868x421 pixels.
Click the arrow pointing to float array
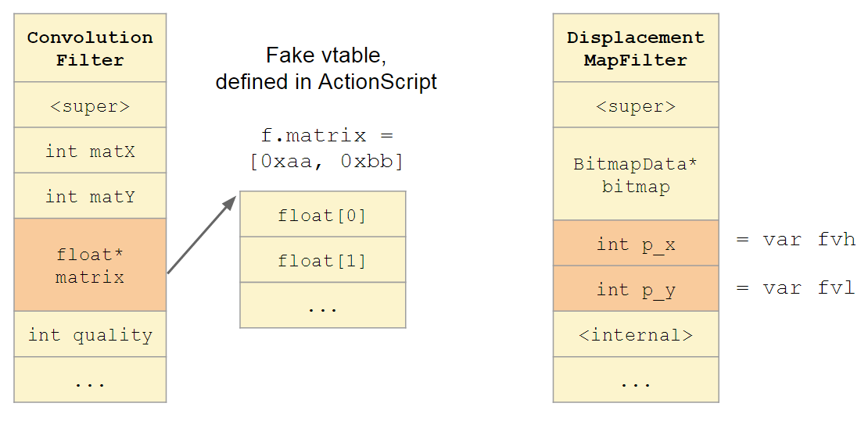point(202,234)
